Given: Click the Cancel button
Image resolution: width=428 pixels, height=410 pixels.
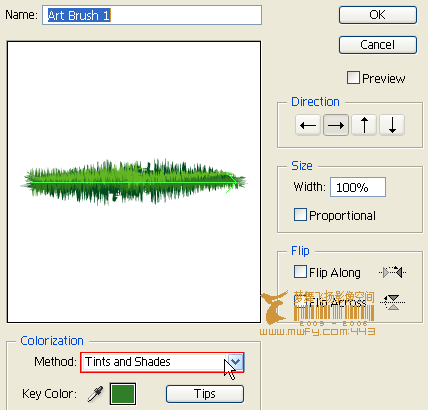Looking at the screenshot, I should 378,45.
